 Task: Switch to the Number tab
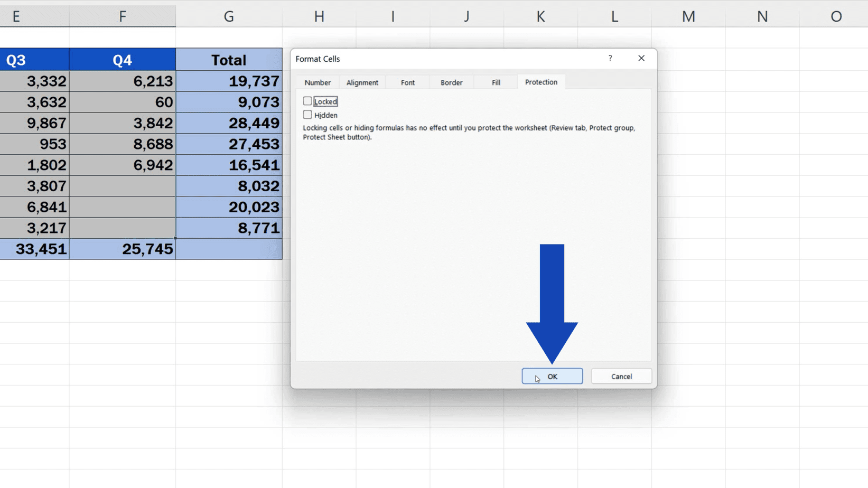point(317,82)
